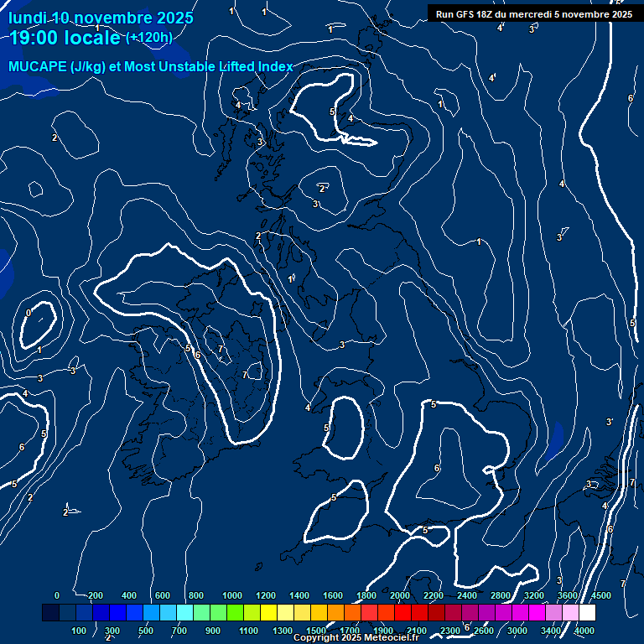This screenshot has height=644, width=644.
Task: Click the 'Run GFS 18Z du mercredi 5 novembre 2025' banner
Action: pos(534,14)
